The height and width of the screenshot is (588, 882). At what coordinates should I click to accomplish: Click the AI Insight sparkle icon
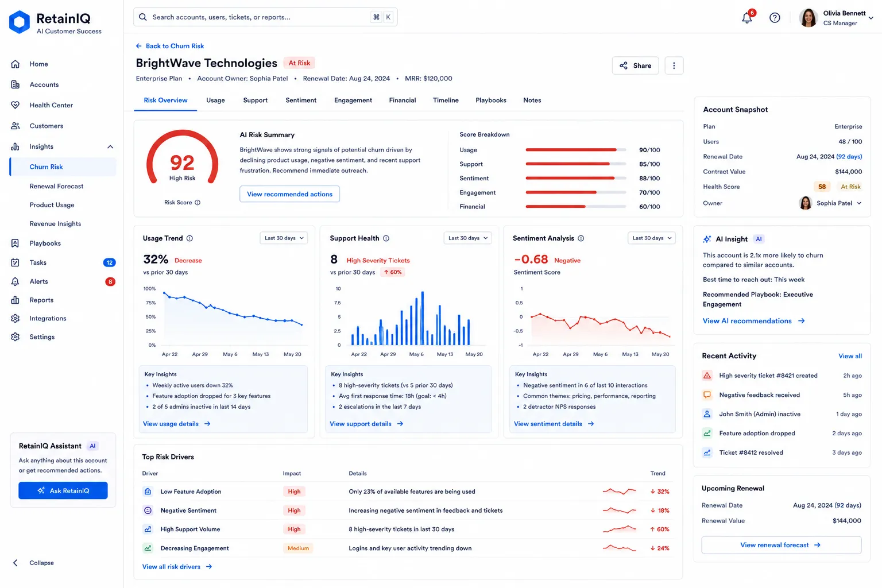[x=707, y=239]
